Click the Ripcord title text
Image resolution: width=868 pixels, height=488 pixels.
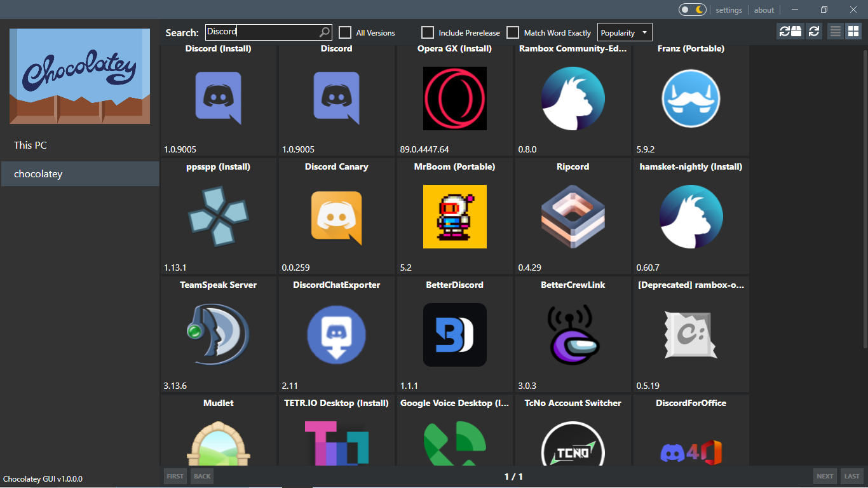coord(573,166)
